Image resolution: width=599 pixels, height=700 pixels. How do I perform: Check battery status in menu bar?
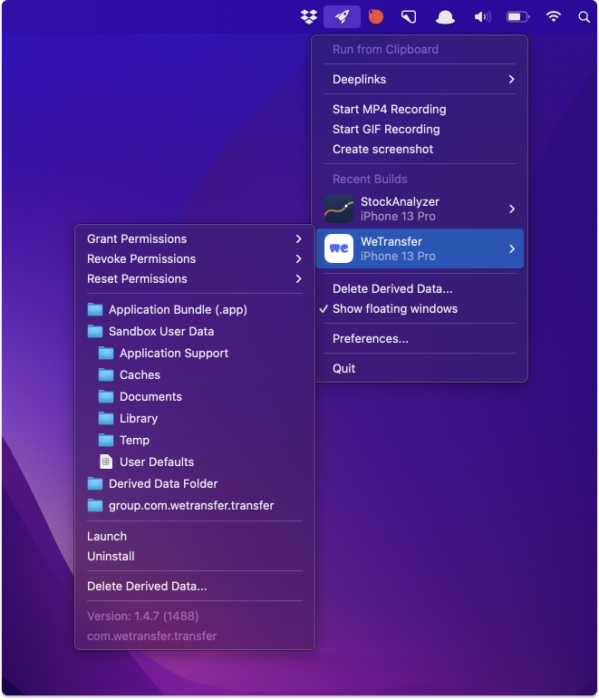tap(517, 17)
